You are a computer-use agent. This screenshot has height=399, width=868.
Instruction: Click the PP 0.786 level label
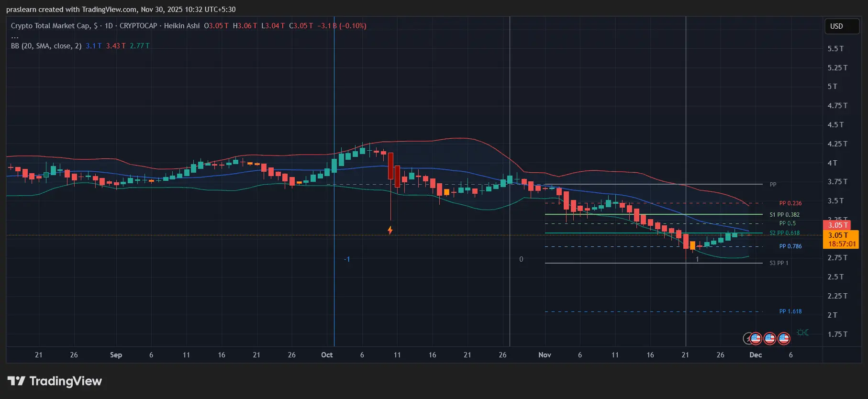pyautogui.click(x=790, y=246)
